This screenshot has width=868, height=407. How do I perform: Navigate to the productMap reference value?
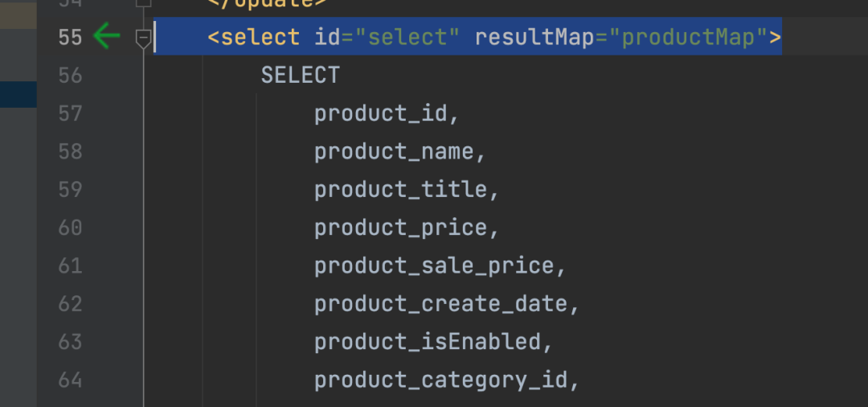688,37
